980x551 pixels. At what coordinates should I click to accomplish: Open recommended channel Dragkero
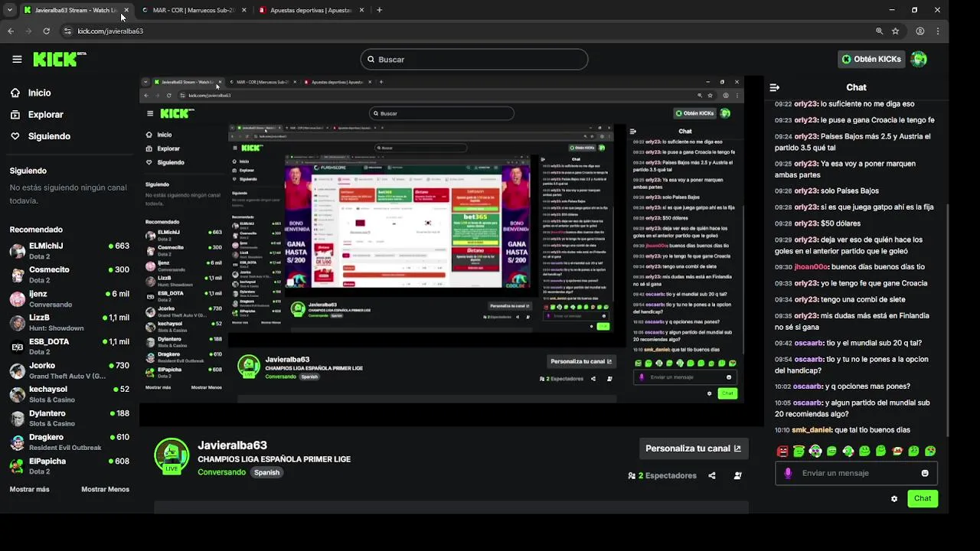click(70, 442)
